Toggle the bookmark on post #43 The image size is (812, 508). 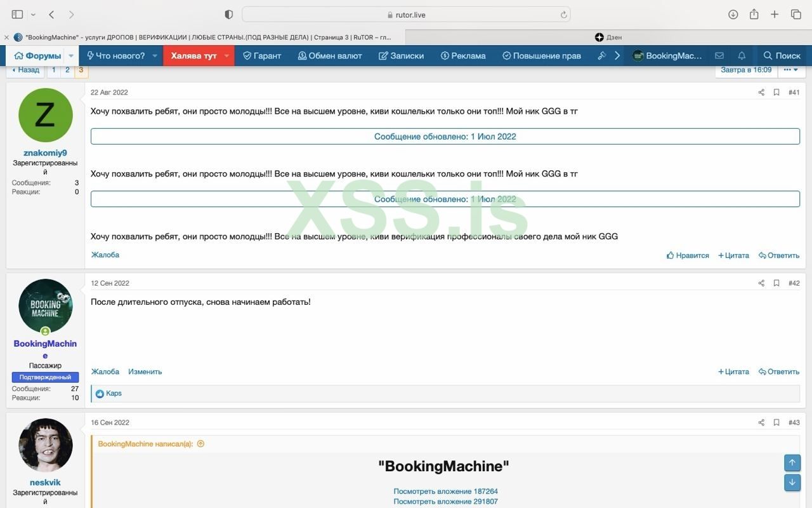coord(776,423)
